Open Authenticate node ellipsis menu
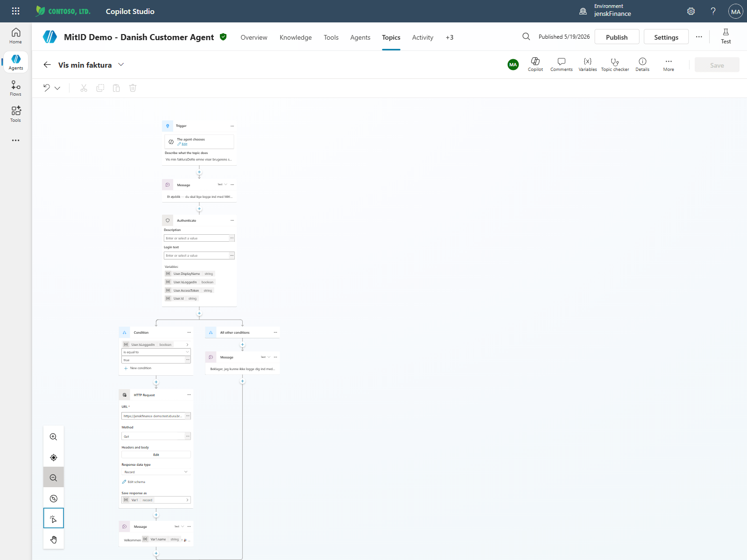Screen dimensions: 747x560 click(x=232, y=220)
